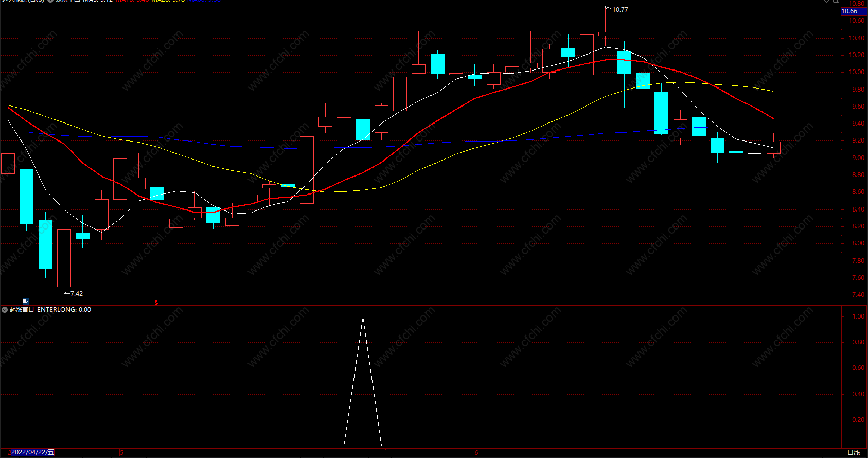Click month 6 marker on time axis
Viewport: 868px width, 458px height.
(476, 453)
